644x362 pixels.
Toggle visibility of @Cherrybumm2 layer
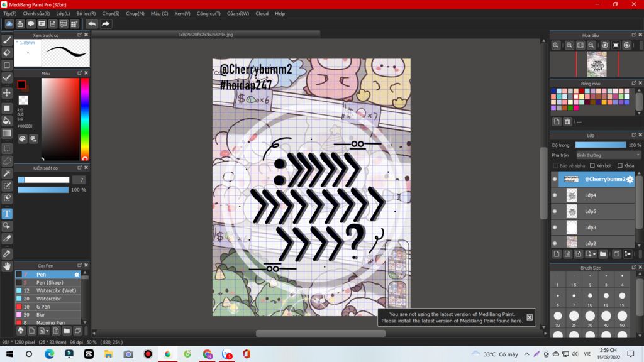pyautogui.click(x=555, y=179)
